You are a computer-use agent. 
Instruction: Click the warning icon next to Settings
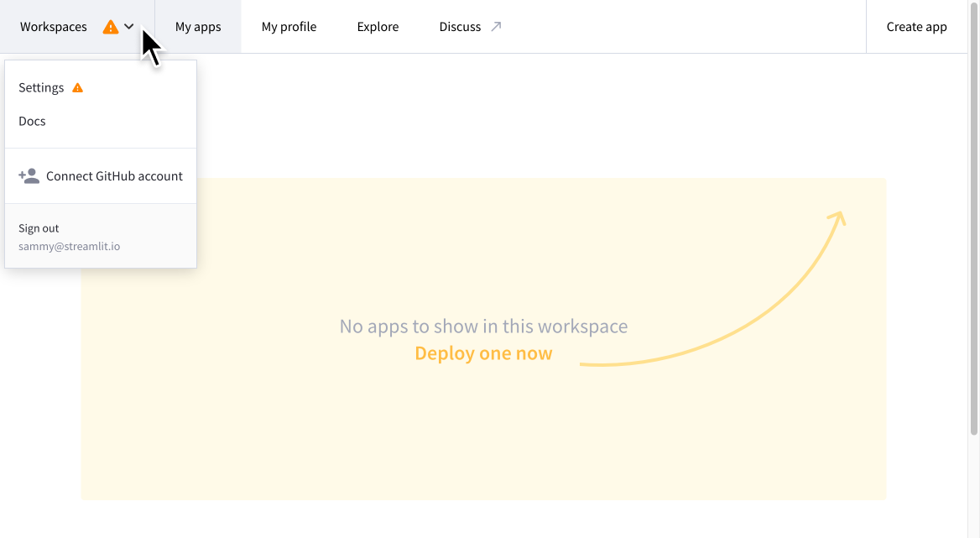[x=77, y=86]
